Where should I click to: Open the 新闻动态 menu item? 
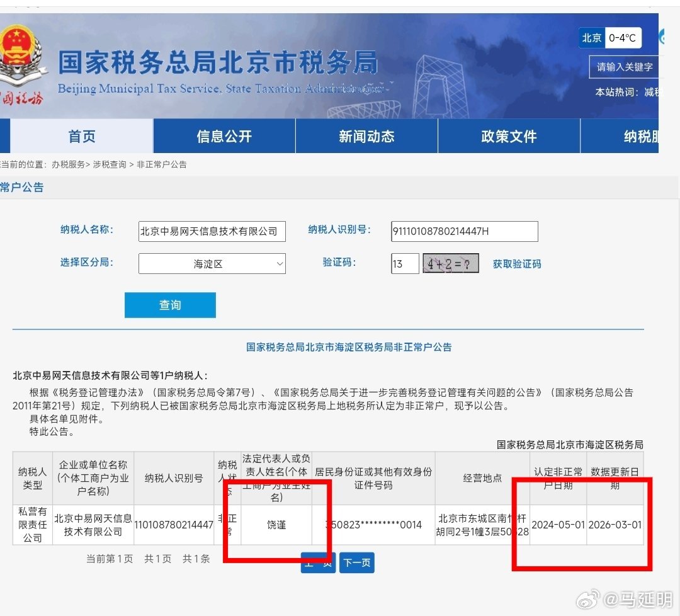366,136
